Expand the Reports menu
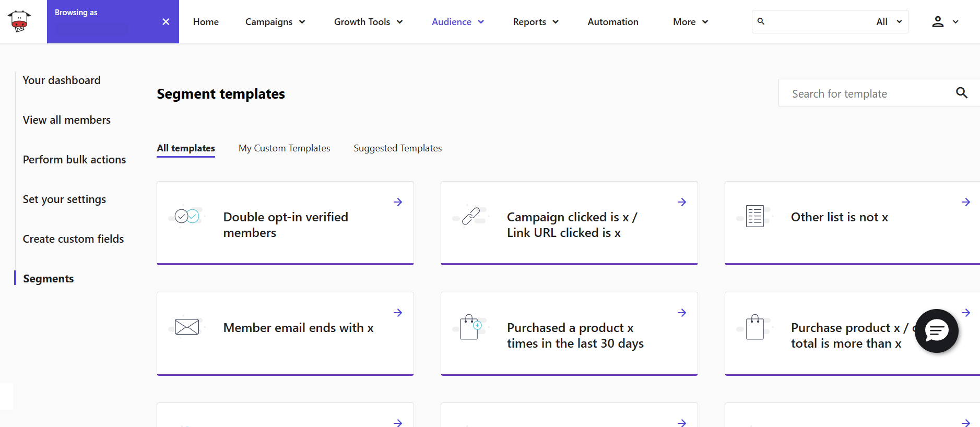This screenshot has height=427, width=980. 536,21
